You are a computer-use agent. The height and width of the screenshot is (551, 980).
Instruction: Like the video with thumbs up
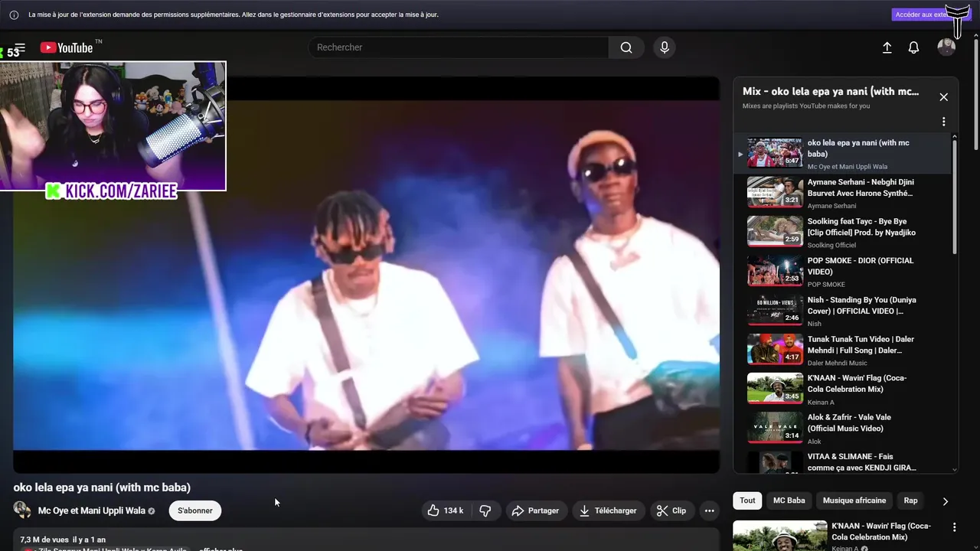pos(446,510)
